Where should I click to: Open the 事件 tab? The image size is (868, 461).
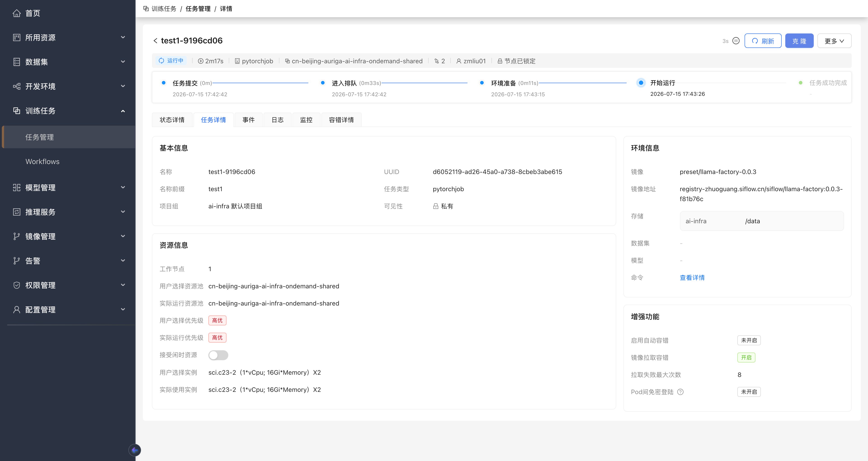click(x=249, y=120)
